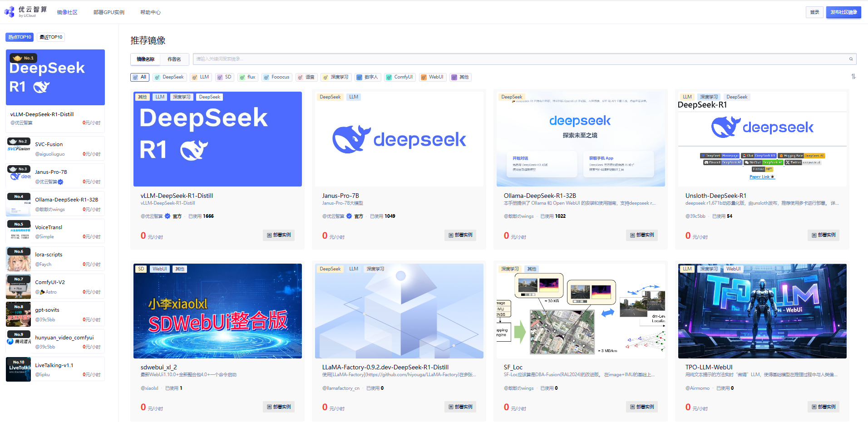868x422 pixels.
Task: Click 部署实例 on the LLaMA-Factory card
Action: [460, 407]
